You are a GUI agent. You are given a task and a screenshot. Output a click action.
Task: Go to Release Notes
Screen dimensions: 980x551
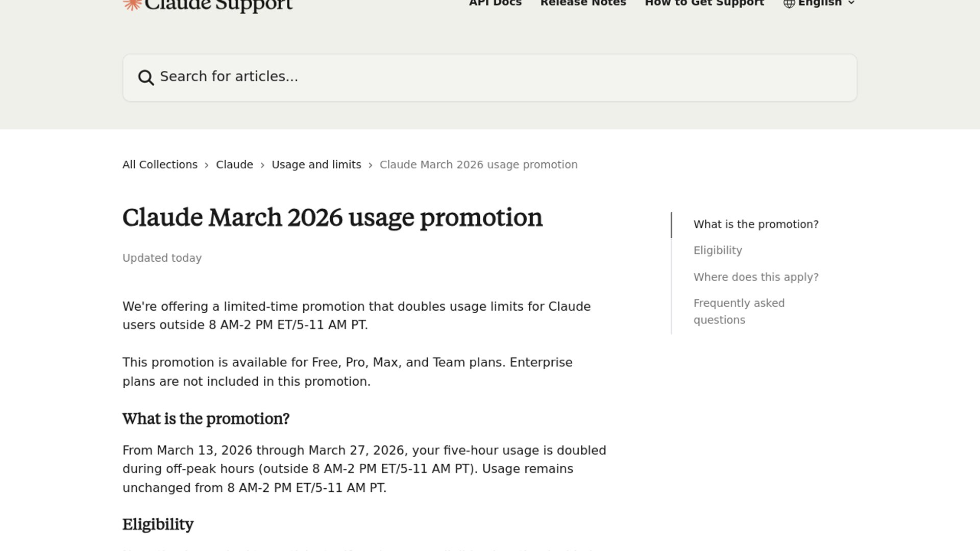tap(583, 3)
